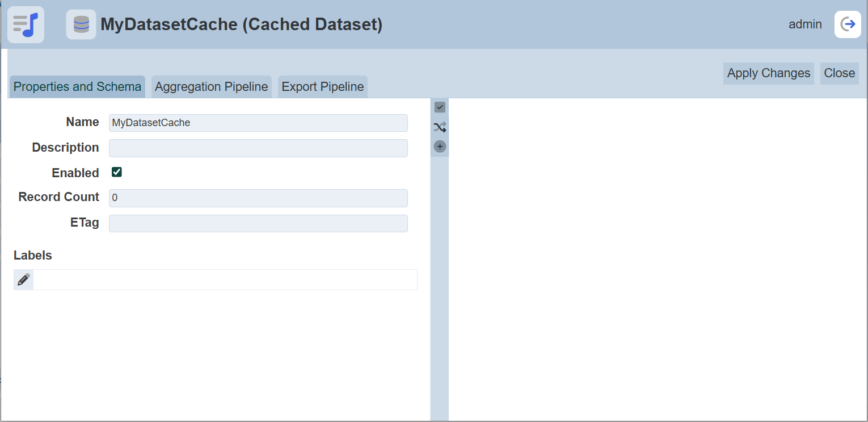Screen dimensions: 868x422
Task: Uncheck the Enabled checkbox
Action: coord(117,172)
